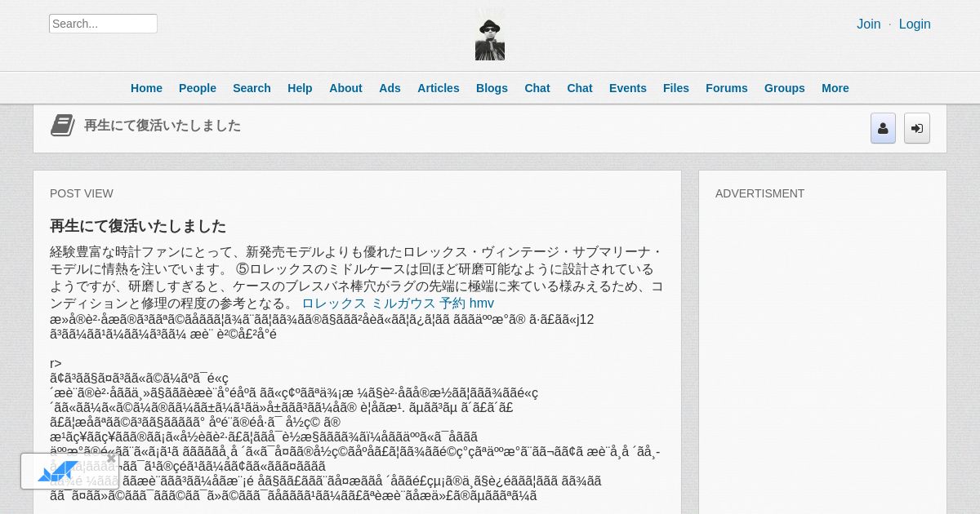Close the floating blue bird widget
This screenshot has width=980, height=514.
[x=112, y=458]
